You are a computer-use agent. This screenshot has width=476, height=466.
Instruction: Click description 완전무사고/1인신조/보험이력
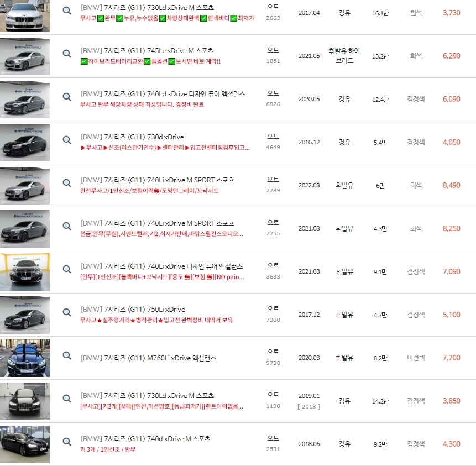pyautogui.click(x=149, y=191)
